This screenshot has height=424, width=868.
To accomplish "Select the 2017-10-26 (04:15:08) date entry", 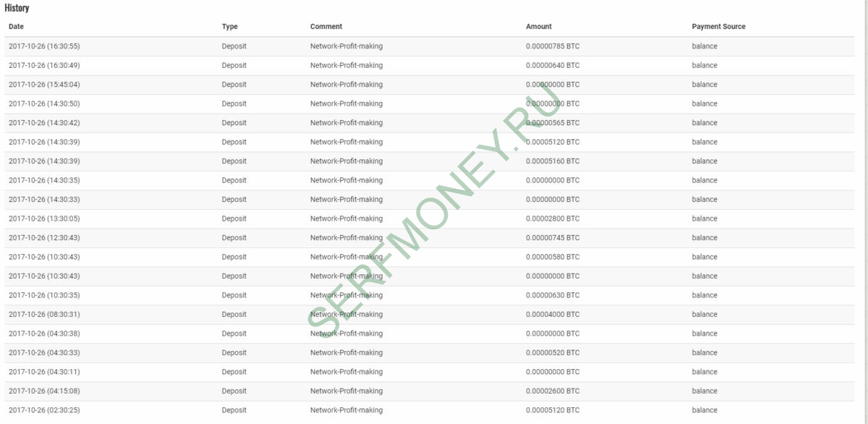I will [44, 391].
